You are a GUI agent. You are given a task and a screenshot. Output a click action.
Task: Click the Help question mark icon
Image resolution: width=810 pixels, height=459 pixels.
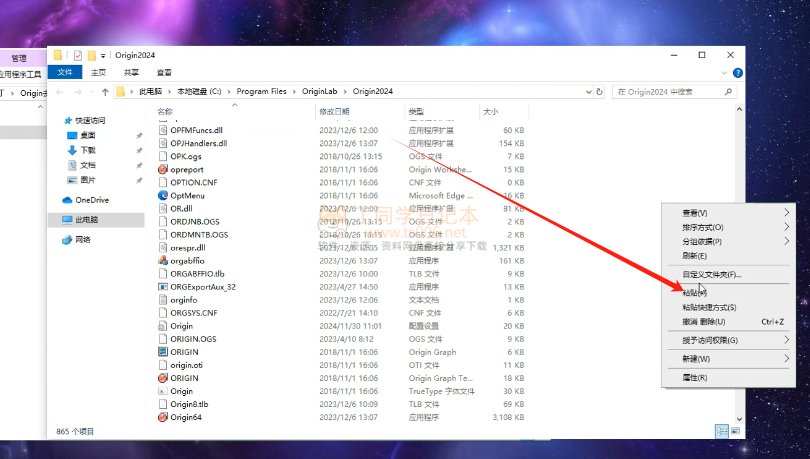(x=739, y=72)
